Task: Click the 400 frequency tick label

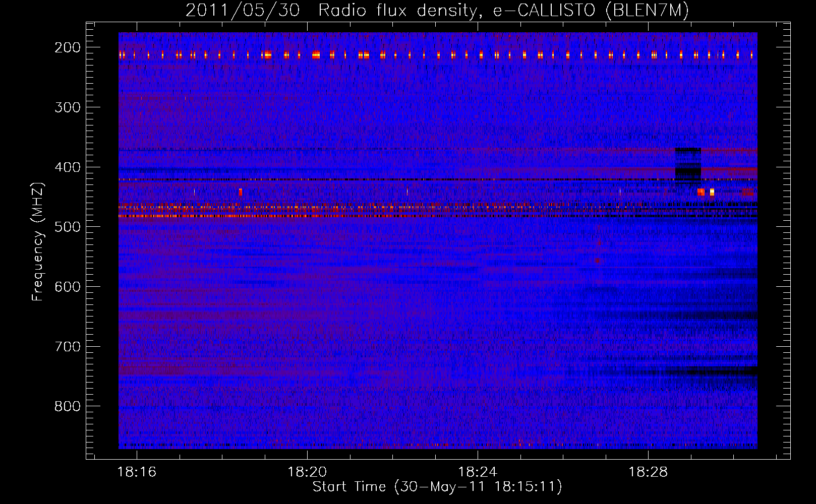Action: tap(68, 167)
